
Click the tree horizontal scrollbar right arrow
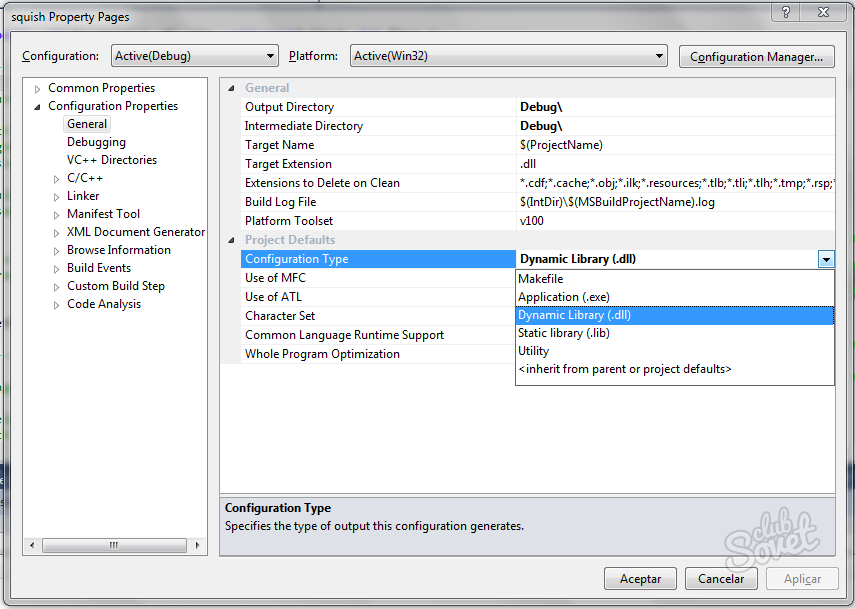tap(197, 545)
